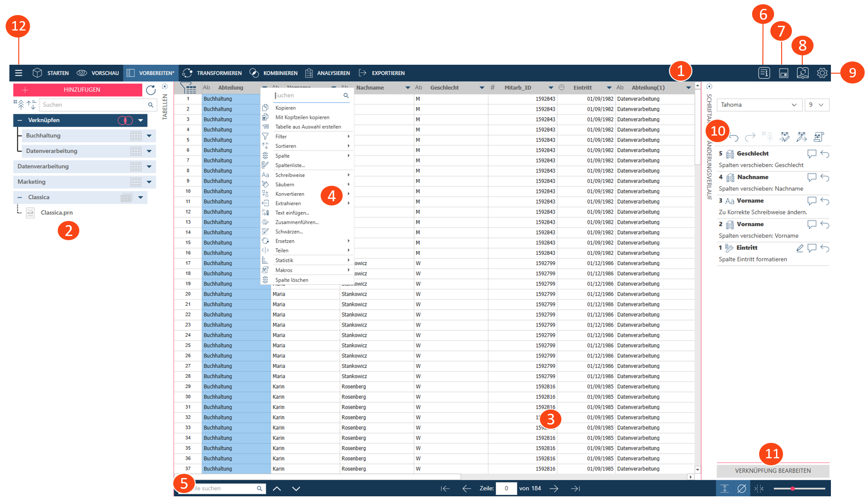Open the Marketing table dropdown arrow
Screen dimensions: 868x501
149,182
